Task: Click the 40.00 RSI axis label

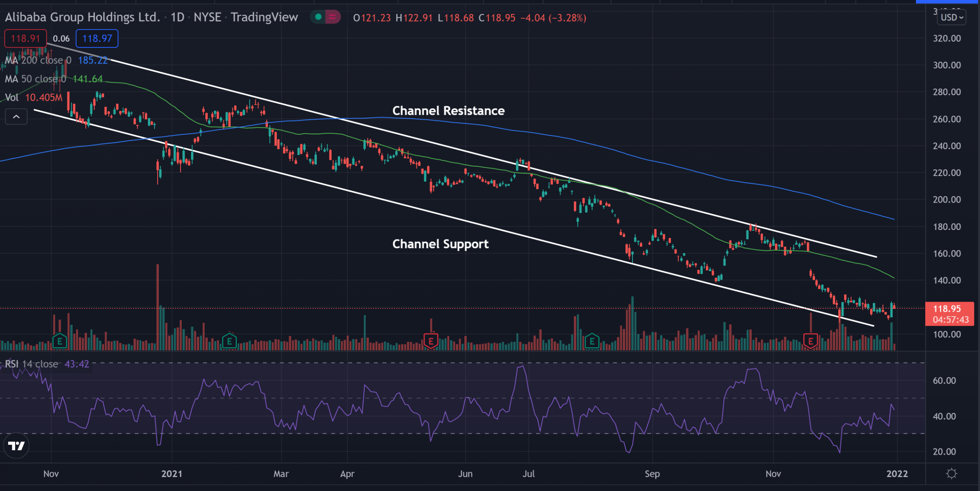Action: point(944,416)
